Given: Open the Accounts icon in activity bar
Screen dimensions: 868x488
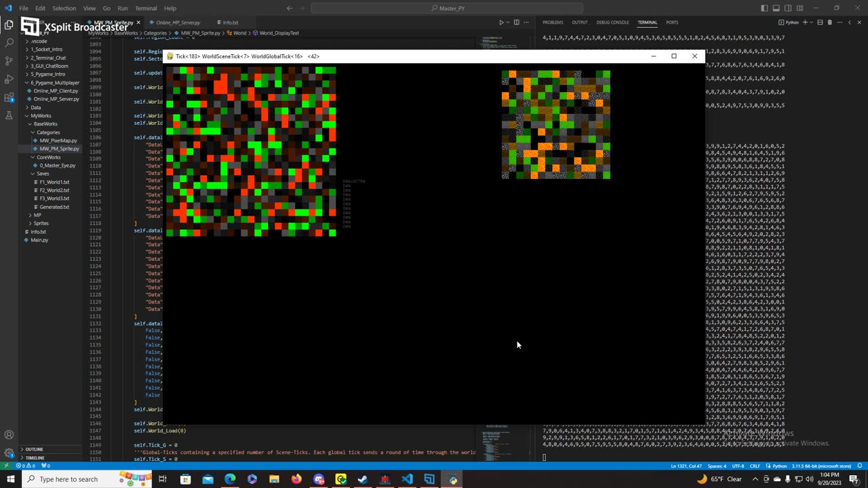Looking at the screenshot, I should click(9, 435).
